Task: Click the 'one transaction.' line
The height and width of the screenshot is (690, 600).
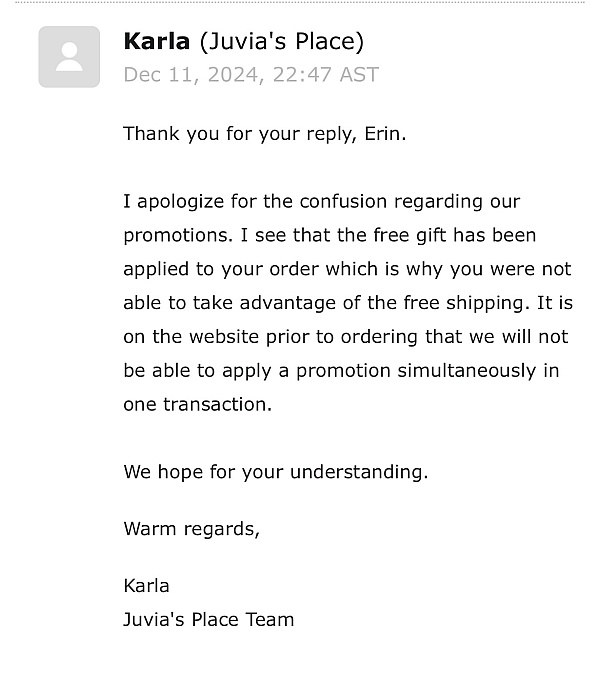Action: click(198, 404)
